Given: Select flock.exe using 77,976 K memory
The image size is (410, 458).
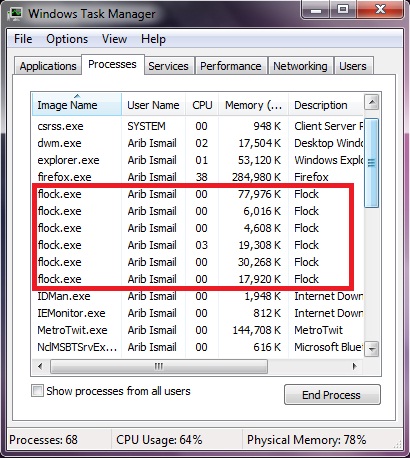Looking at the screenshot, I should [x=197, y=194].
